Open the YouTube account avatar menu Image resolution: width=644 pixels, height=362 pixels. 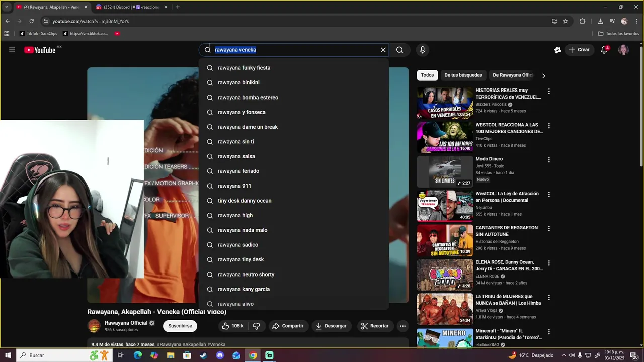[x=623, y=50]
